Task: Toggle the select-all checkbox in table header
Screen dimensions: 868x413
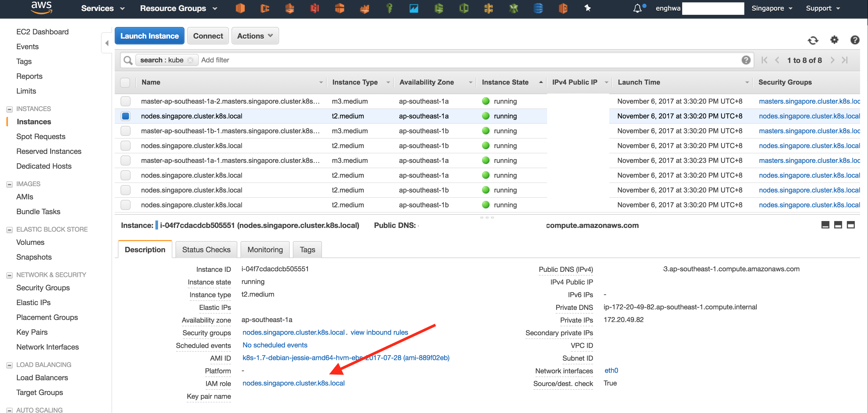Action: [x=125, y=82]
